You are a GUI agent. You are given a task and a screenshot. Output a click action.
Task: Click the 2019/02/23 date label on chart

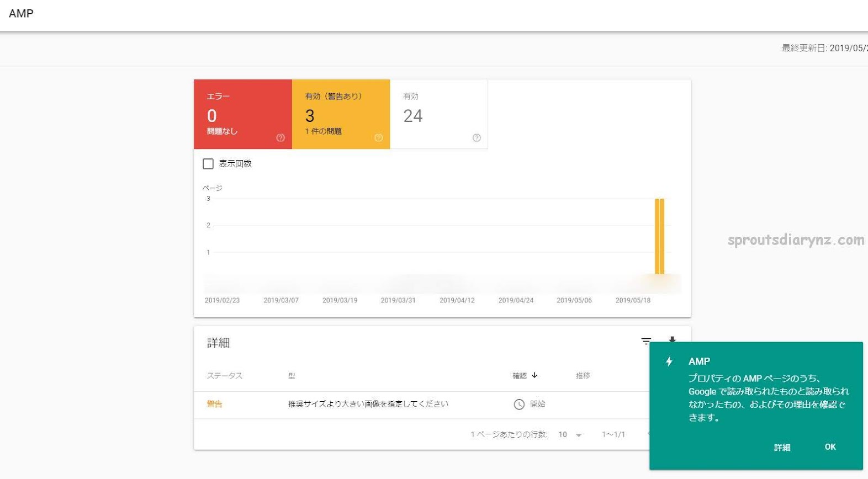(x=222, y=300)
